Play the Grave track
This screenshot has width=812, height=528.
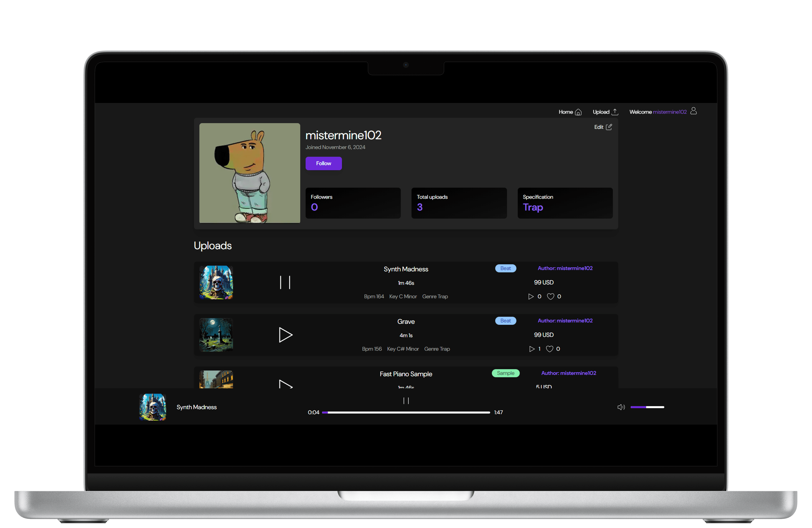(x=285, y=335)
